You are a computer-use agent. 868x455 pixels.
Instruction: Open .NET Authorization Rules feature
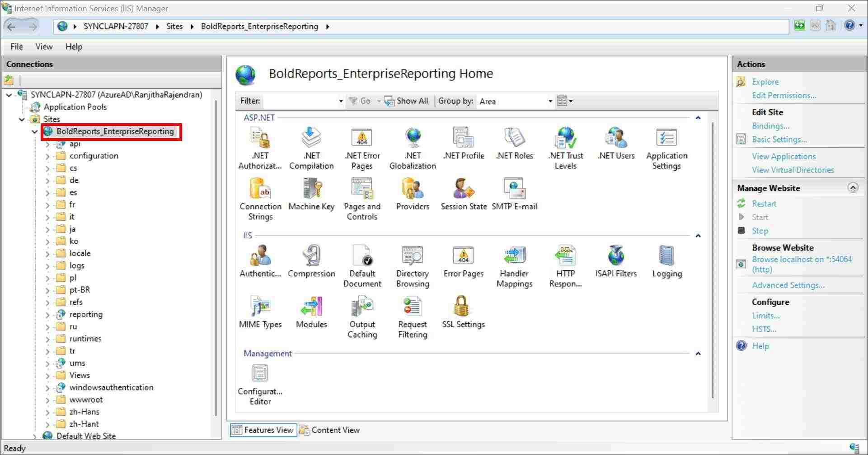(x=260, y=148)
